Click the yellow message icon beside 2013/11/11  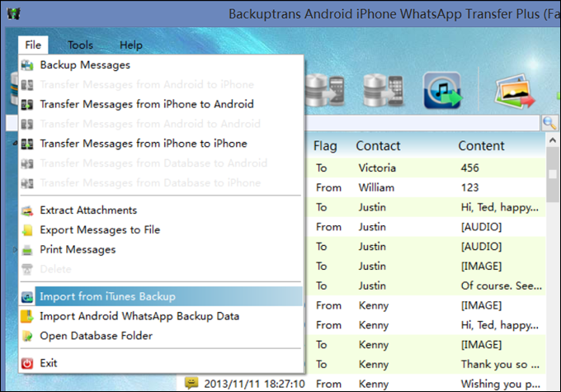191,384
